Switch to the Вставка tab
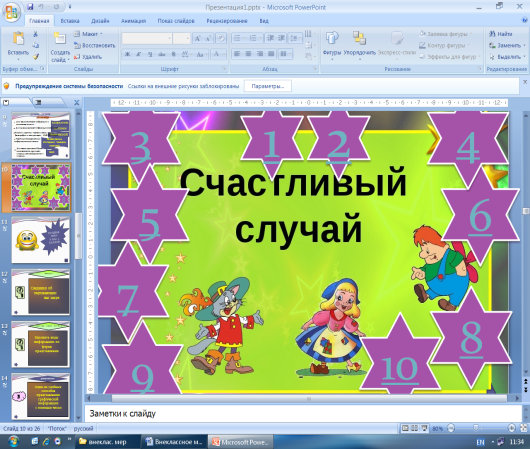The height and width of the screenshot is (449, 530). coord(70,21)
